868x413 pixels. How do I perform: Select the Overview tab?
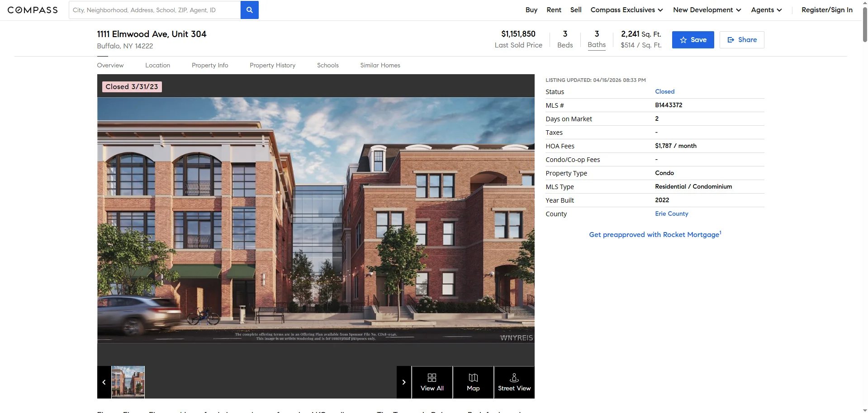coord(110,65)
